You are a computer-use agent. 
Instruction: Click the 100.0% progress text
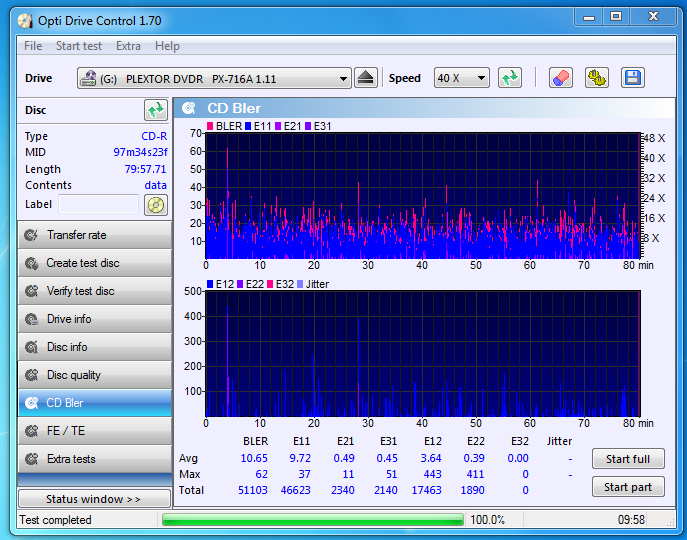488,520
